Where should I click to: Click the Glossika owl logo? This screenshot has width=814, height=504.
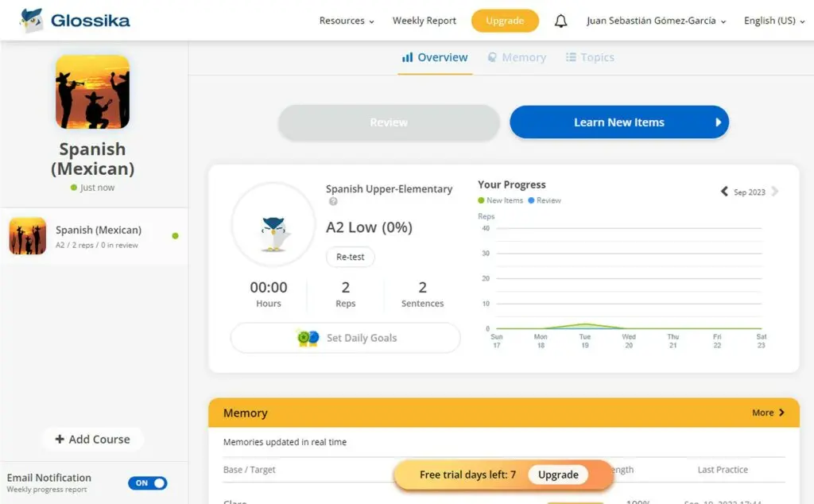(31, 20)
